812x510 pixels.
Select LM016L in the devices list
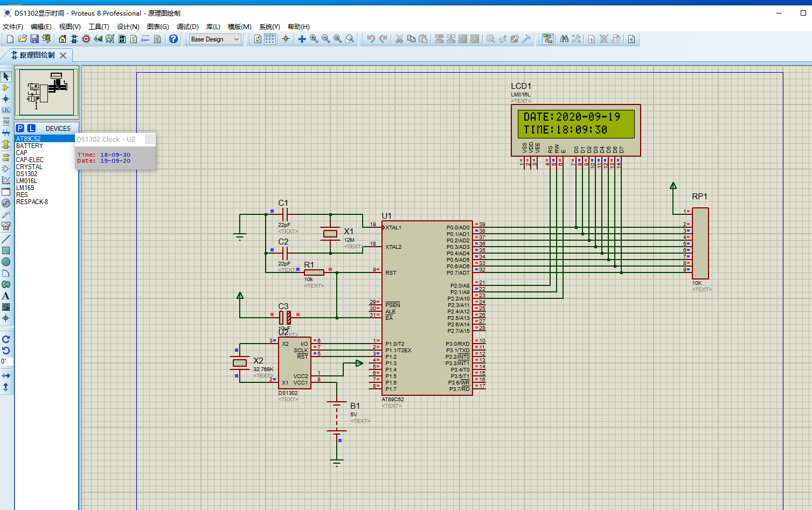[x=26, y=181]
